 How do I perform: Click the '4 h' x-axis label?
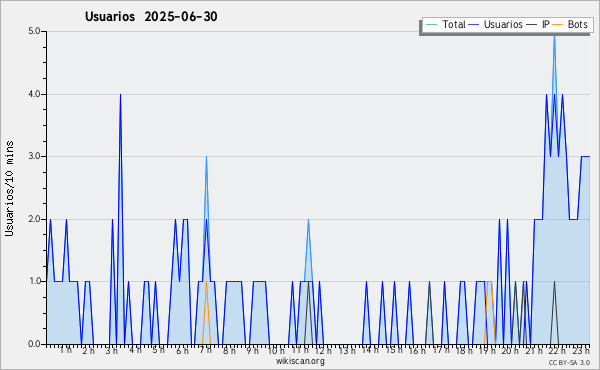pos(135,350)
